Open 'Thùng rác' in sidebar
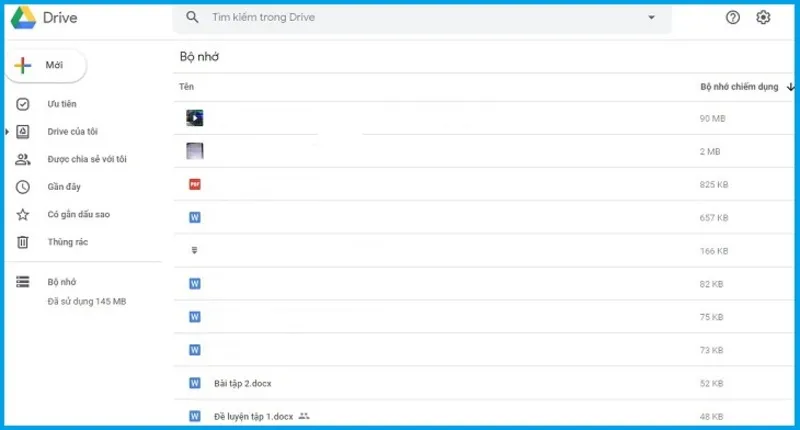The height and width of the screenshot is (430, 800). coord(67,242)
